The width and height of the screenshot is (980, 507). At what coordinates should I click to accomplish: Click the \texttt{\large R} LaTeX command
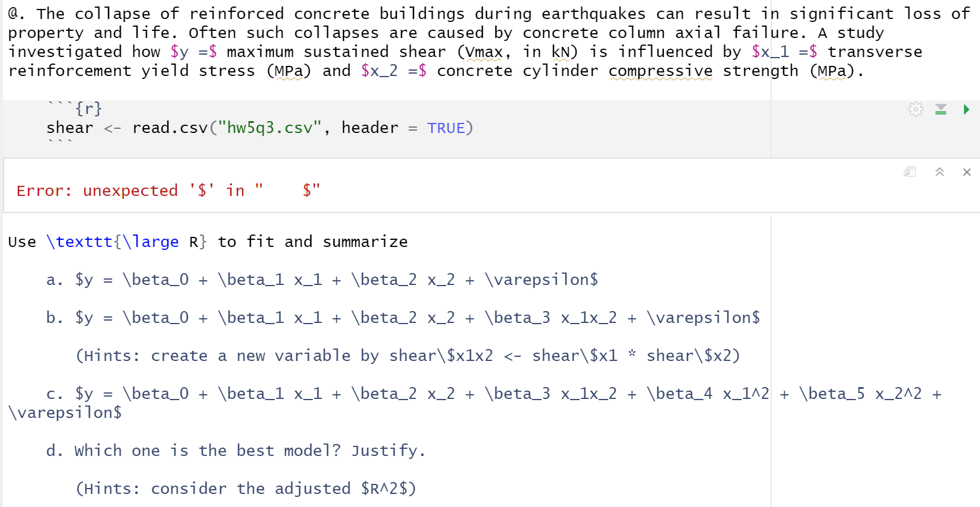(x=127, y=242)
